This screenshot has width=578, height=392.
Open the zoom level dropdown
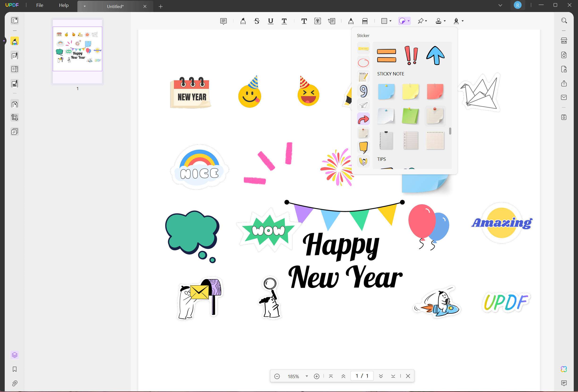[x=307, y=376]
